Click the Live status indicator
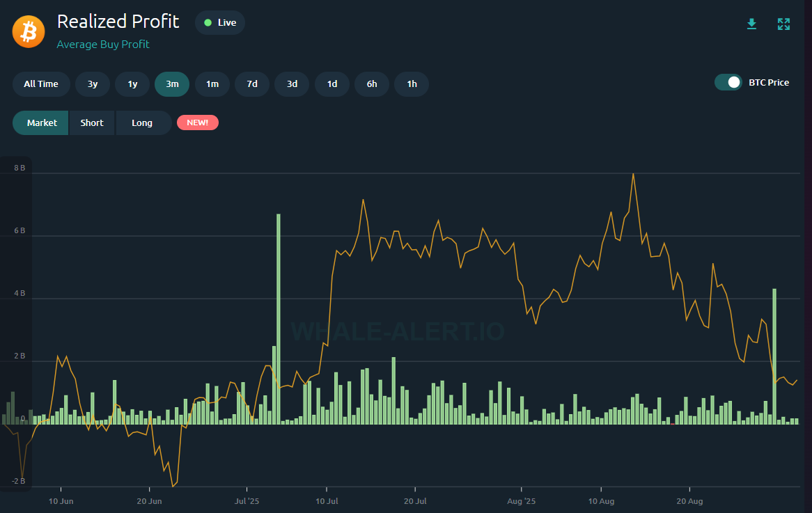The image size is (812, 513). 220,22
